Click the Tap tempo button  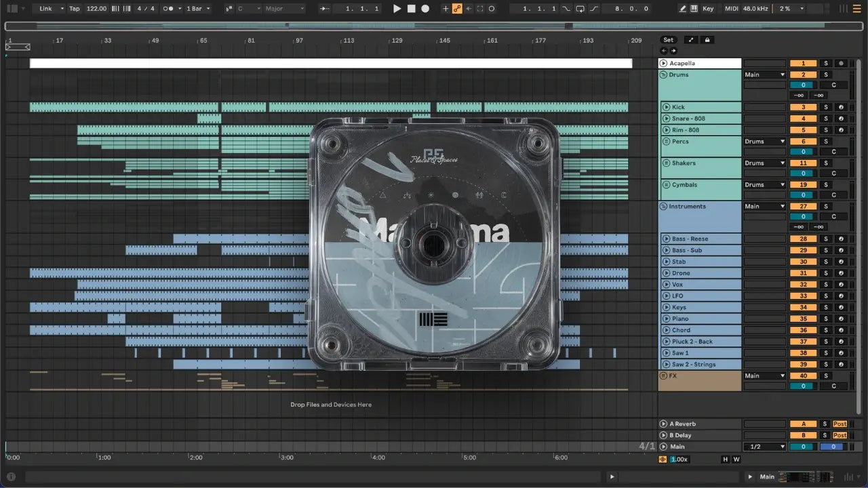[x=75, y=9]
